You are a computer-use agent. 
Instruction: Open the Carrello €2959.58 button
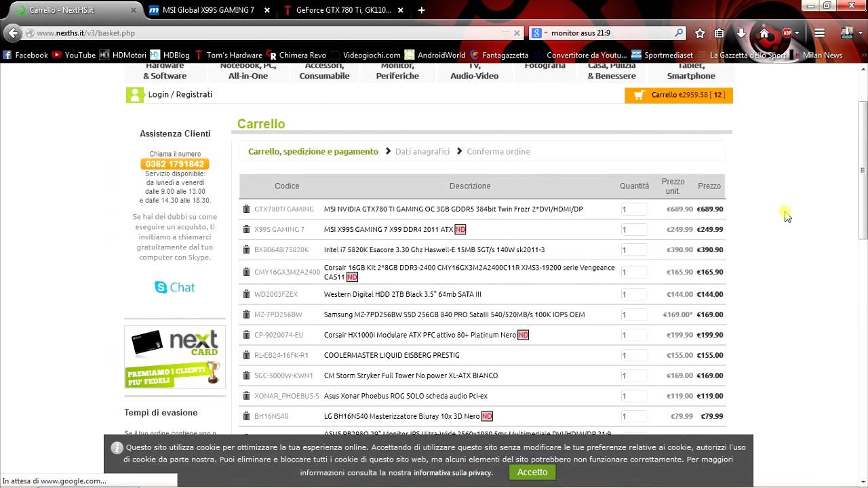click(x=679, y=95)
